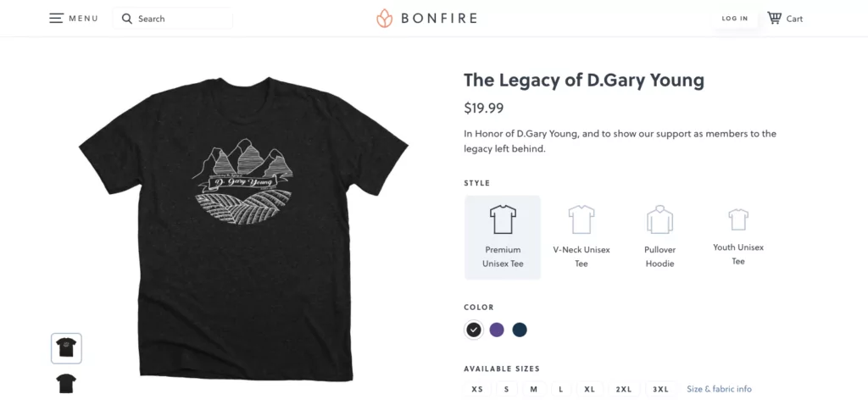The height and width of the screenshot is (416, 868).
Task: Choose size M option
Action: click(x=534, y=389)
